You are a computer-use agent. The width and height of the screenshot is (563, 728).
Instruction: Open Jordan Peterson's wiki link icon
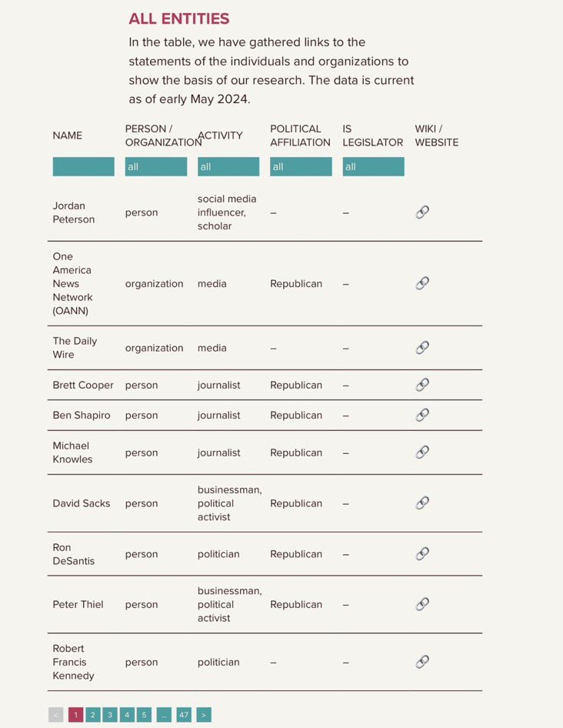(x=422, y=212)
